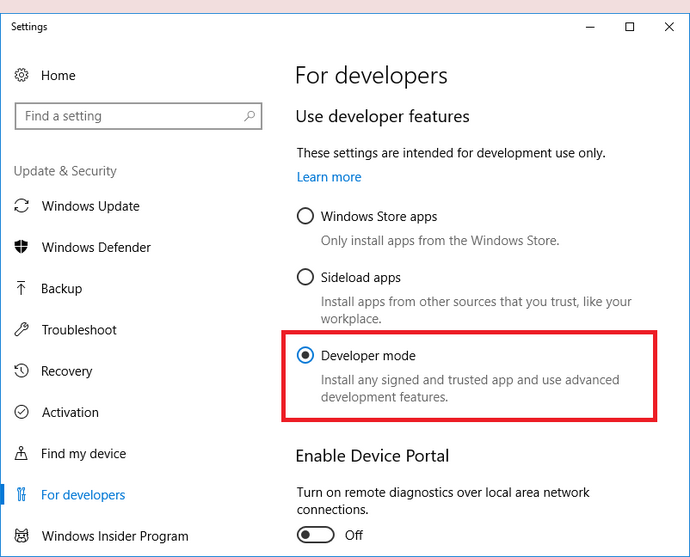
Task: Click the Windows Update sync icon
Action: point(21,206)
